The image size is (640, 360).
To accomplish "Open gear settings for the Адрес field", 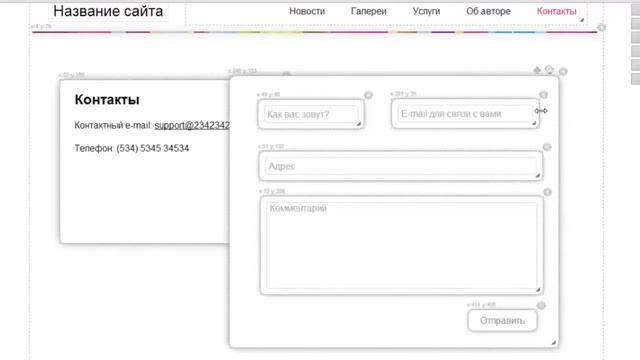I will [x=547, y=147].
